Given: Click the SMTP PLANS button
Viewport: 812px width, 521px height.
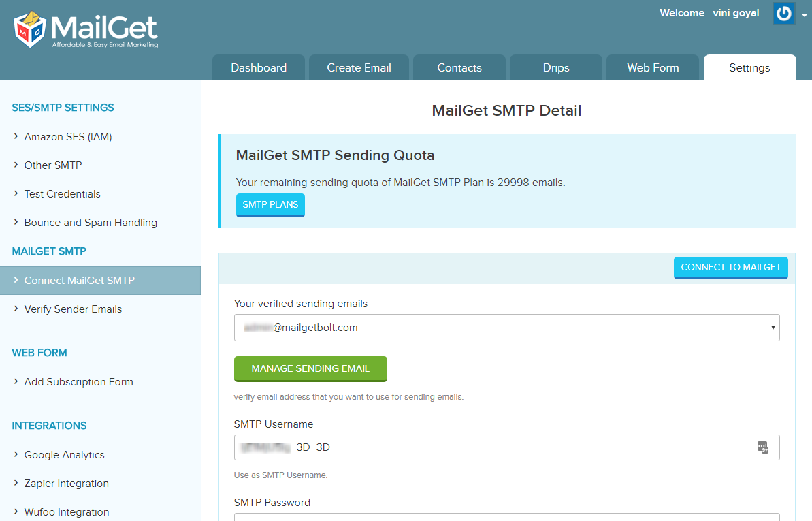Looking at the screenshot, I should pyautogui.click(x=270, y=205).
